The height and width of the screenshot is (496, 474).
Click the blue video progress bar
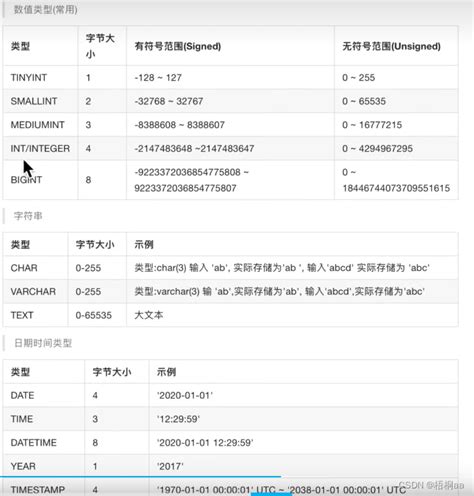(x=140, y=477)
